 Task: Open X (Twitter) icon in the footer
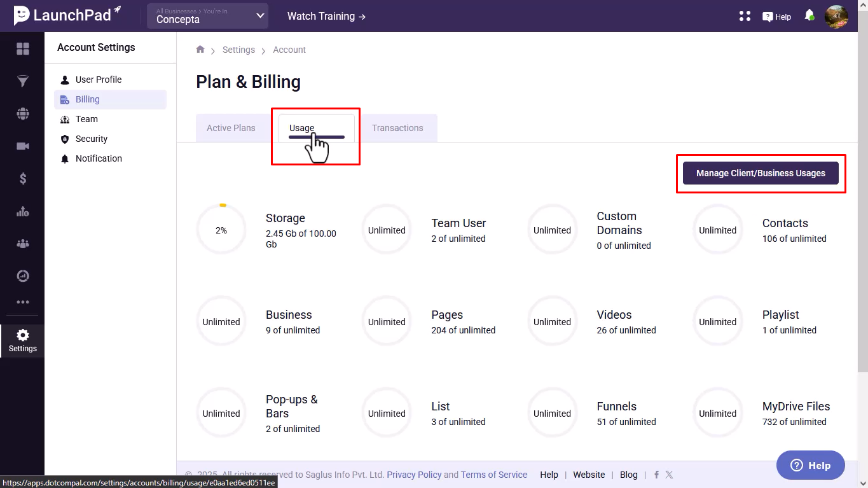tap(669, 475)
